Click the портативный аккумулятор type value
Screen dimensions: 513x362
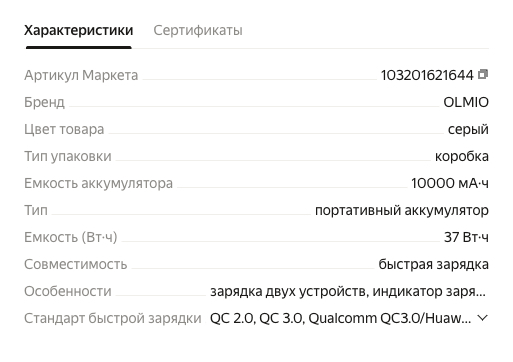[x=402, y=210]
